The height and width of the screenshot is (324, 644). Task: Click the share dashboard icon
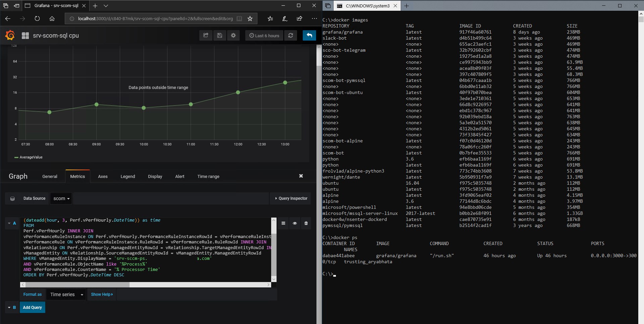pos(206,35)
